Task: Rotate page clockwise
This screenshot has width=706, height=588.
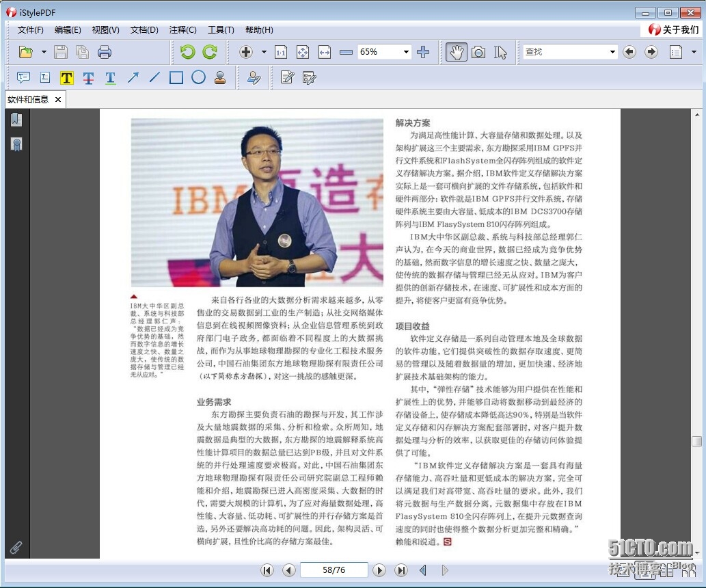Action: tap(209, 52)
